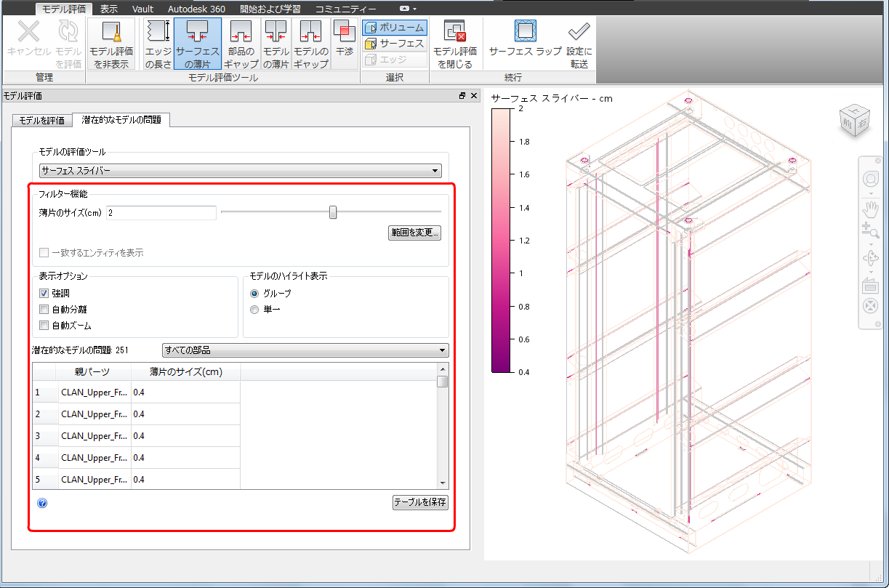Viewport: 889px width, 588px height.
Task: Switch to the Vault ribbon tab
Action: click(x=142, y=9)
